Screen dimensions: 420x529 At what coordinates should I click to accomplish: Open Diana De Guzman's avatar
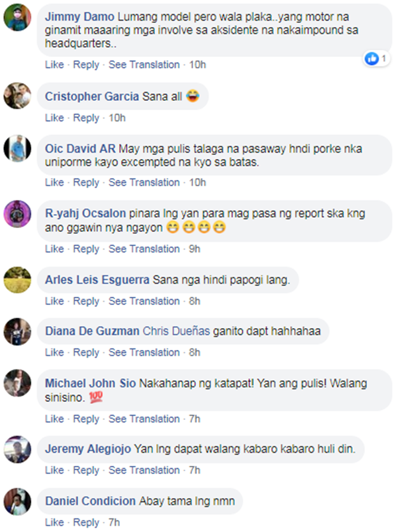coord(17,331)
